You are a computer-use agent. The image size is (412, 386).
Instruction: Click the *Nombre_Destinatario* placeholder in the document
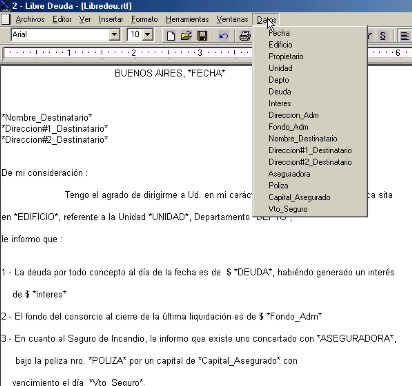47,118
